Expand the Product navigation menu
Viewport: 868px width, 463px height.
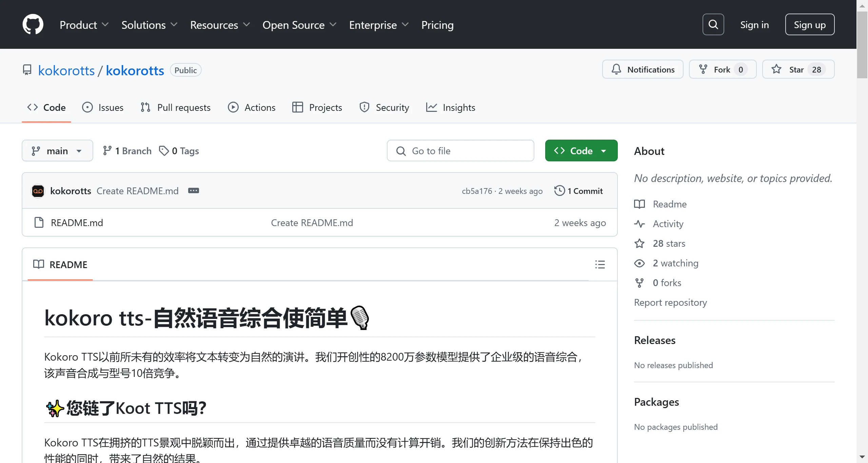click(84, 25)
